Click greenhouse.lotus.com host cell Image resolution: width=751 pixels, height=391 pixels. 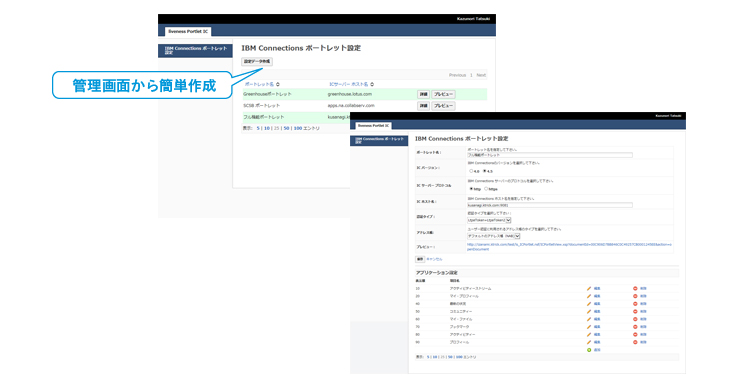[x=350, y=94]
